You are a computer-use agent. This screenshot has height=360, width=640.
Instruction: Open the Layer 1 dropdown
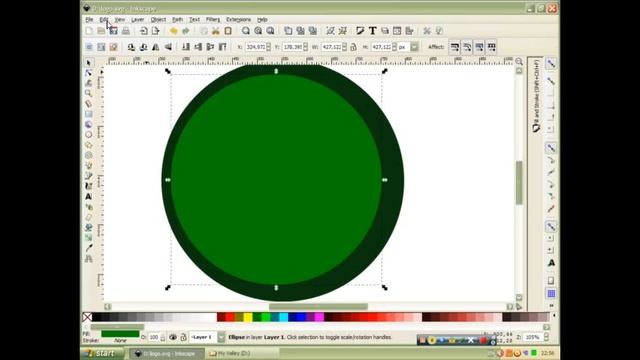coord(221,337)
